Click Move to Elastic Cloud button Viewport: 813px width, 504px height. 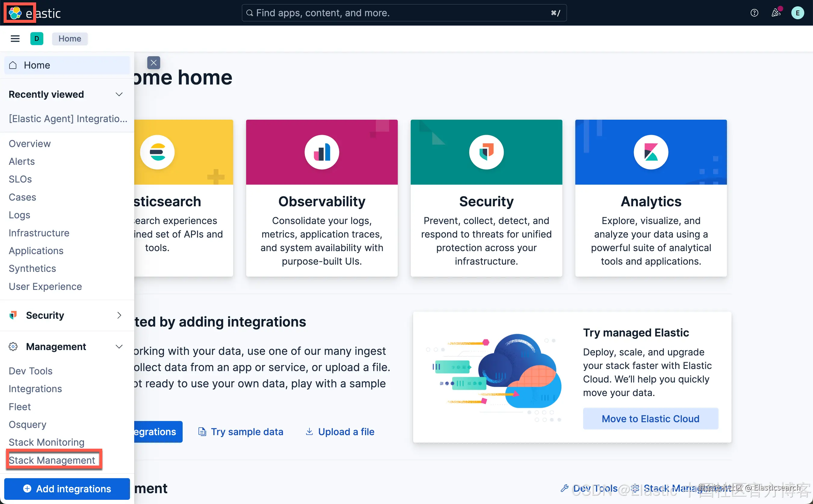650,419
